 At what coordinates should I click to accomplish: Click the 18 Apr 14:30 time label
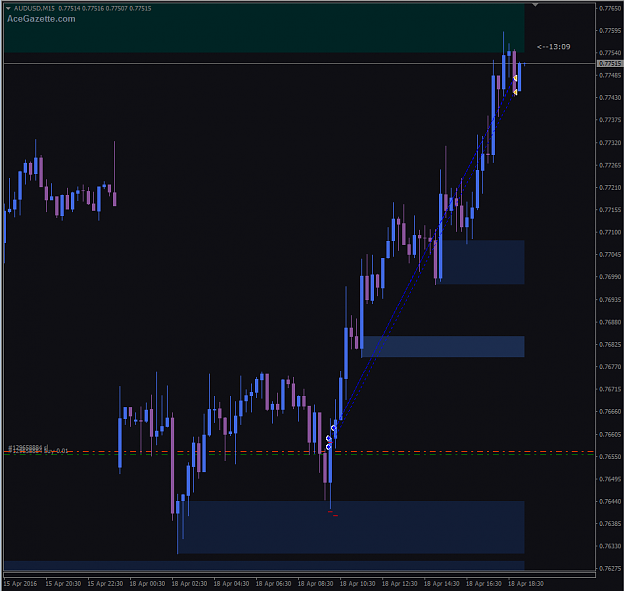[442, 583]
